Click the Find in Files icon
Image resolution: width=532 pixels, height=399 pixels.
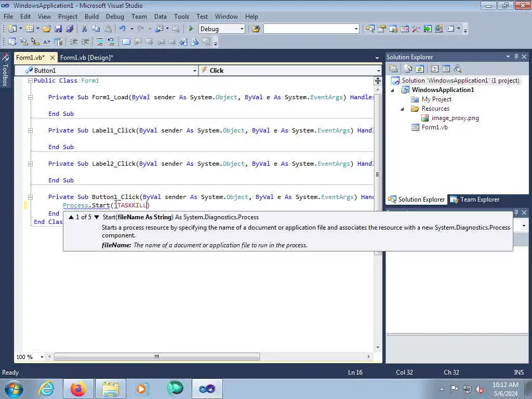[x=256, y=29]
